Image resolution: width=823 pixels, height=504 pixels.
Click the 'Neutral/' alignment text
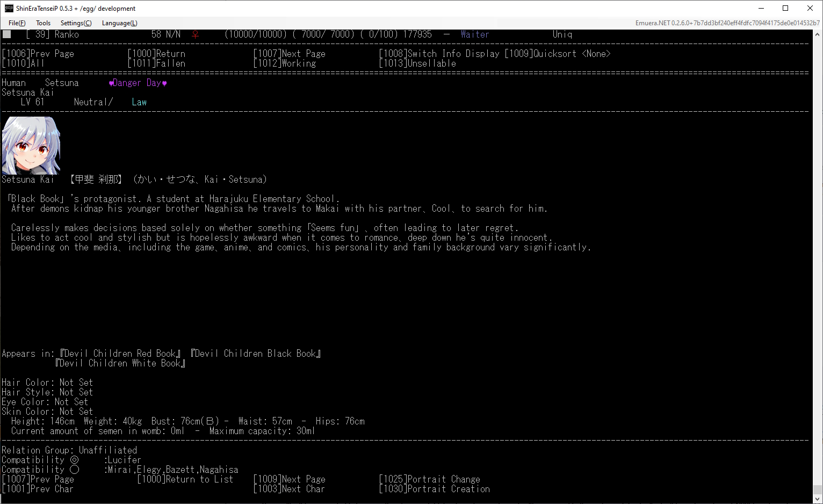(93, 102)
